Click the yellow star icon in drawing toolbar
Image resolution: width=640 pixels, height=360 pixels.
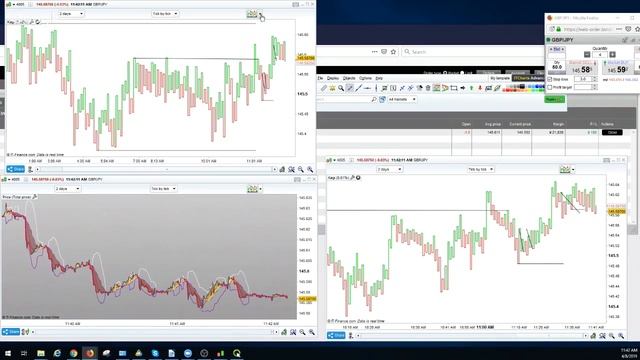pos(332,88)
